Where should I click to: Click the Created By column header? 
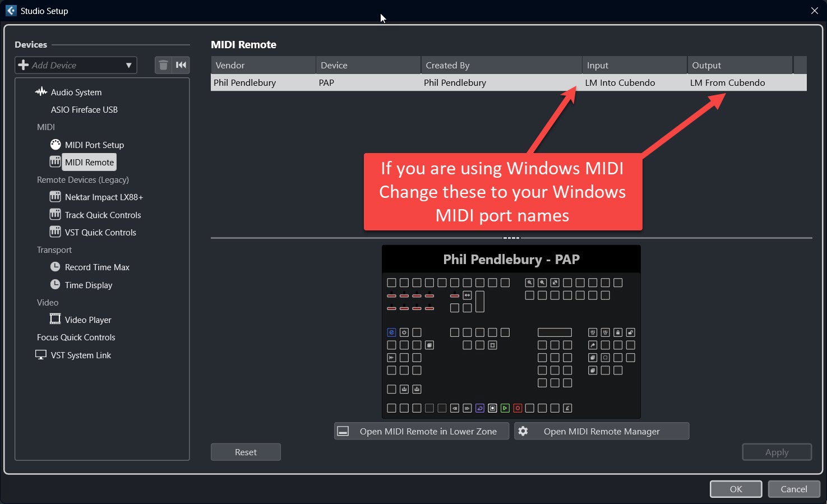pos(501,65)
